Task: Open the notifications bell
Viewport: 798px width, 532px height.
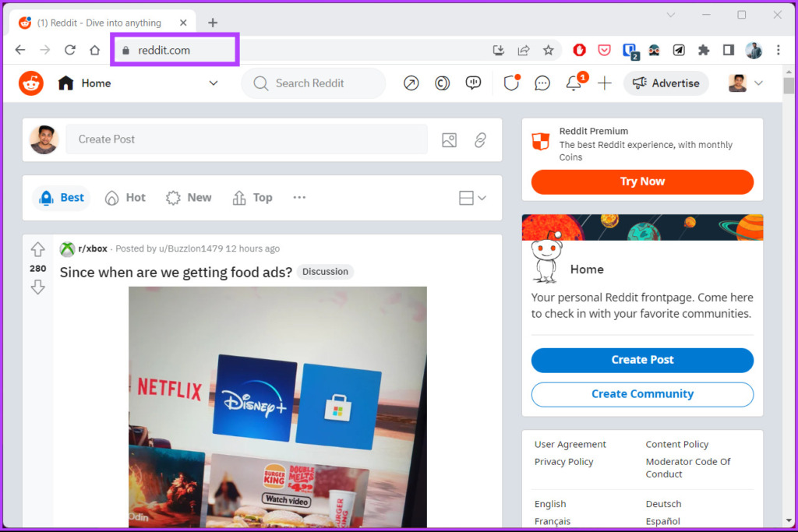Action: click(574, 83)
